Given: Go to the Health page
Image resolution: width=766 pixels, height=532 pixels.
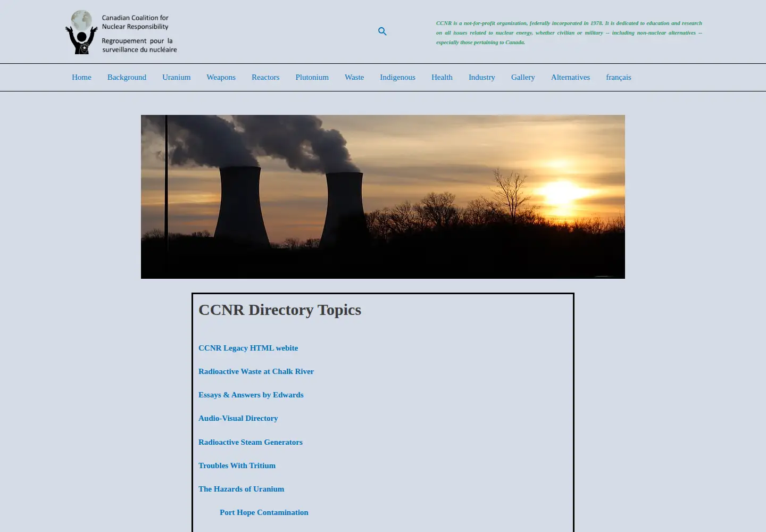Looking at the screenshot, I should coord(442,77).
